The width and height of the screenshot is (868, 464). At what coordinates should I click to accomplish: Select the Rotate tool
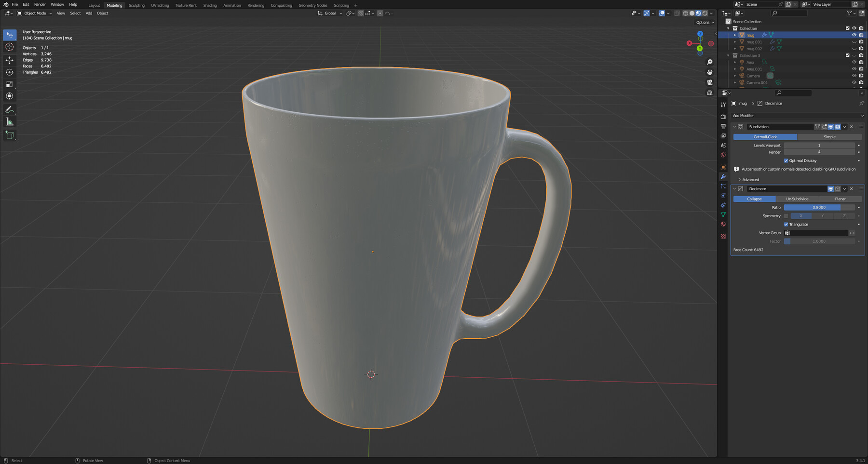10,72
